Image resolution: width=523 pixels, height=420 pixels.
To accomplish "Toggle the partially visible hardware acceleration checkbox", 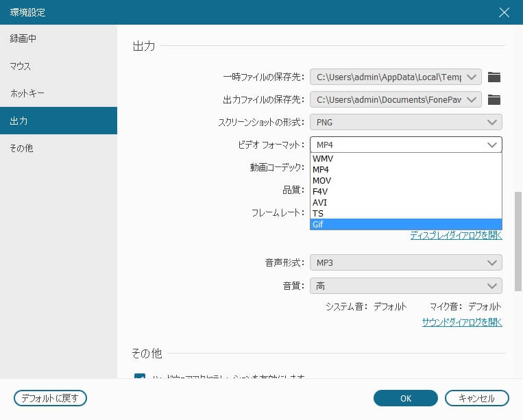I will click(139, 376).
